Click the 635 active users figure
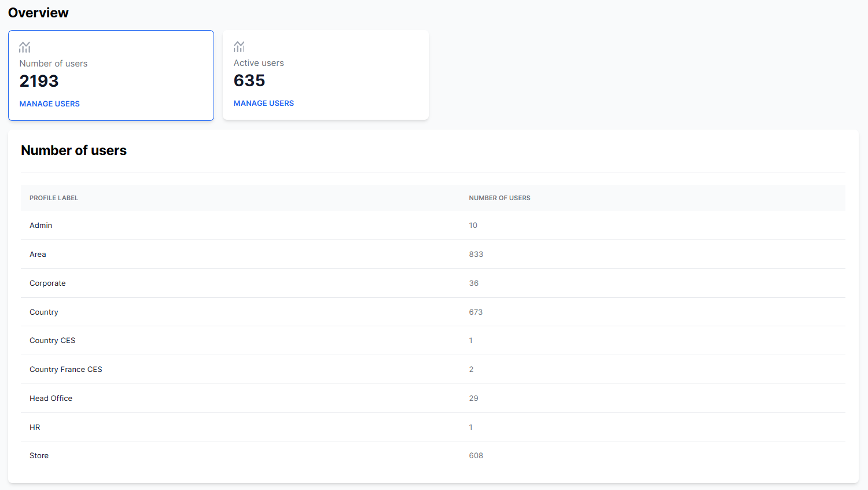 [249, 81]
